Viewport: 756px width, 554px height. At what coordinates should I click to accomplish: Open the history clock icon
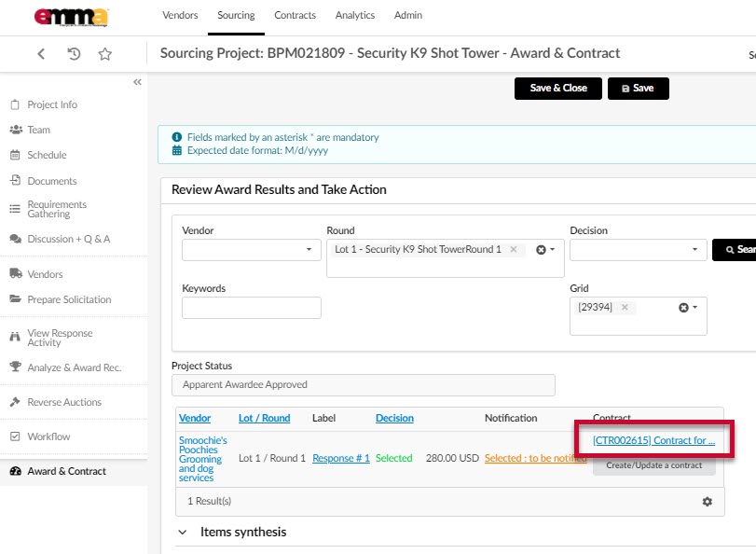click(x=74, y=53)
